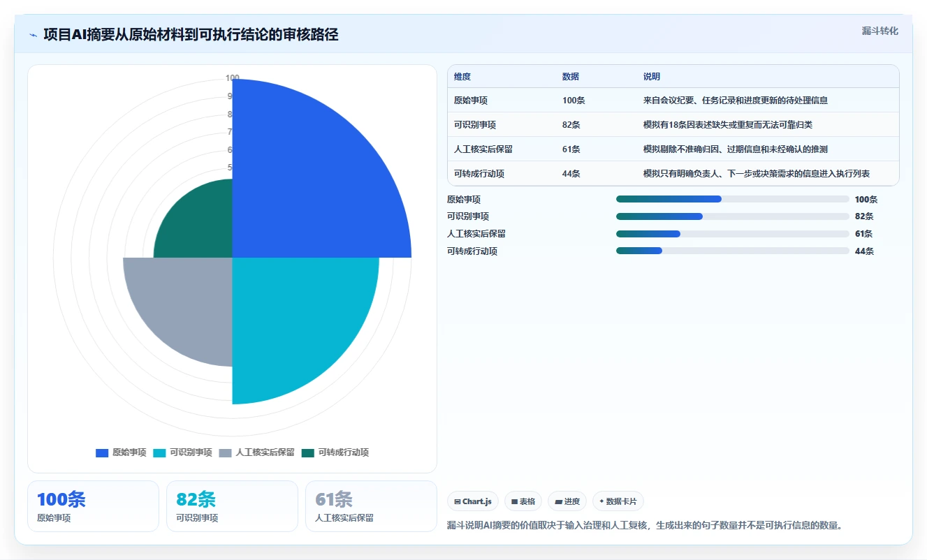The width and height of the screenshot is (927, 560).
Task: Click the 100条 table cell
Action: click(574, 101)
